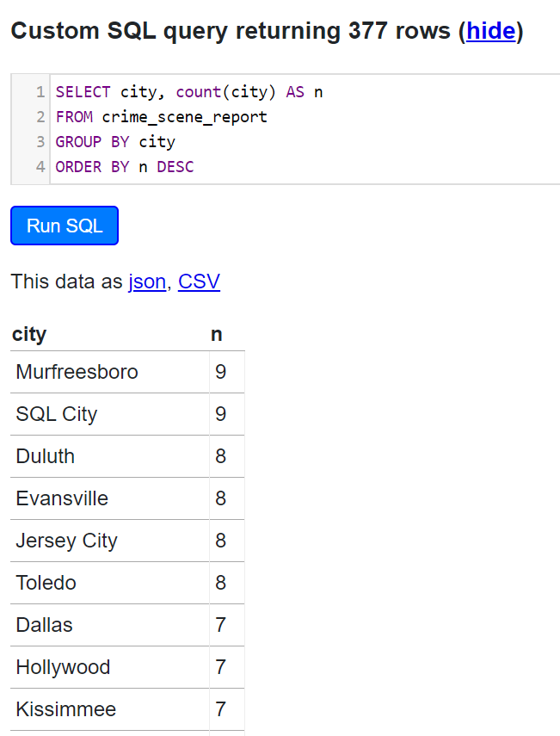The height and width of the screenshot is (736, 560).
Task: Click ORDER BY on line 4
Action: tap(92, 167)
